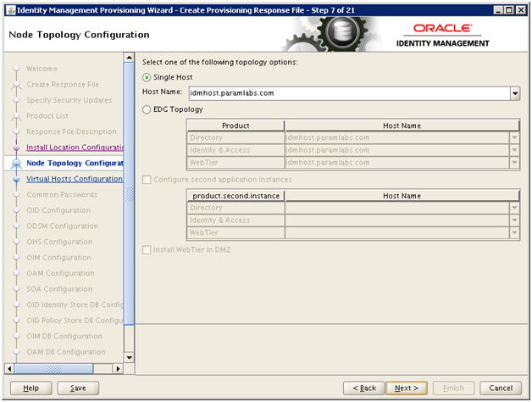
Task: Select the EDG Topology radio button
Action: point(147,109)
